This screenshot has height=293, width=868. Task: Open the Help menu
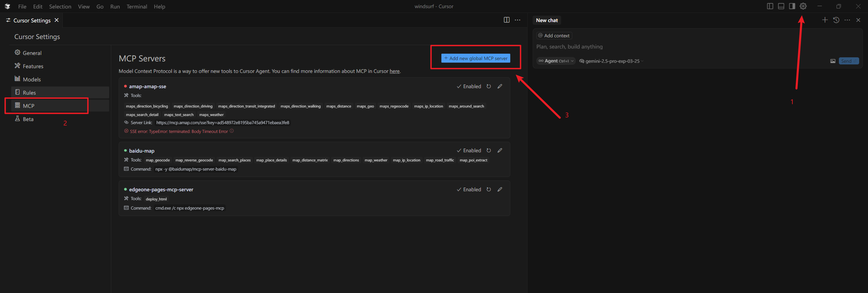pos(159,6)
